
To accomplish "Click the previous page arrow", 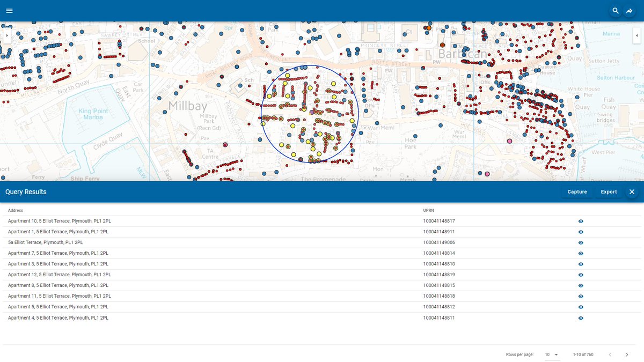I will (x=610, y=354).
